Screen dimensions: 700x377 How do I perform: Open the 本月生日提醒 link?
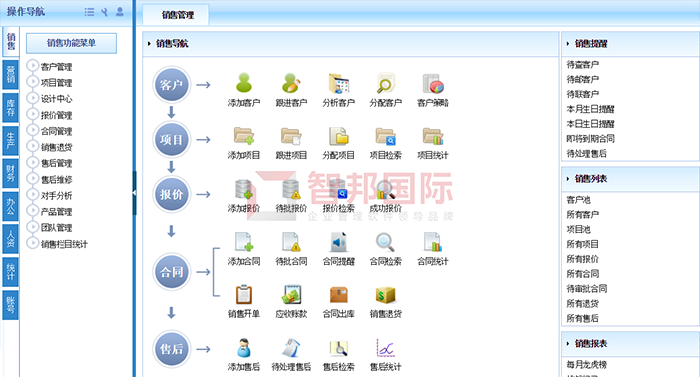[590, 109]
